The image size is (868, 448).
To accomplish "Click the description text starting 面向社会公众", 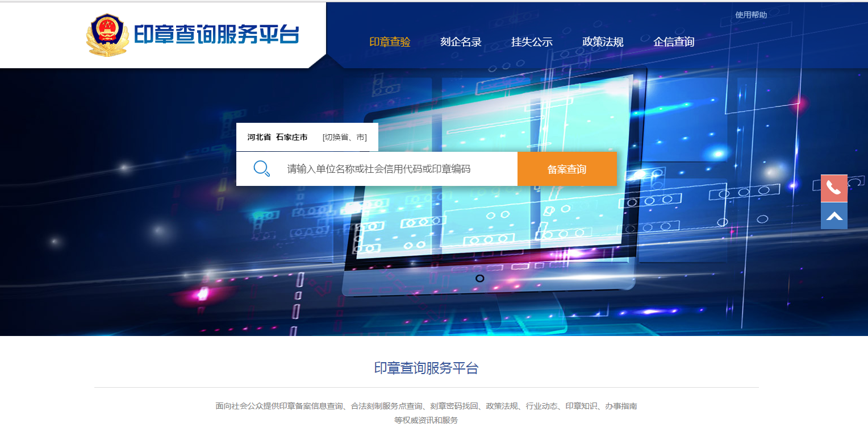I will [x=426, y=406].
